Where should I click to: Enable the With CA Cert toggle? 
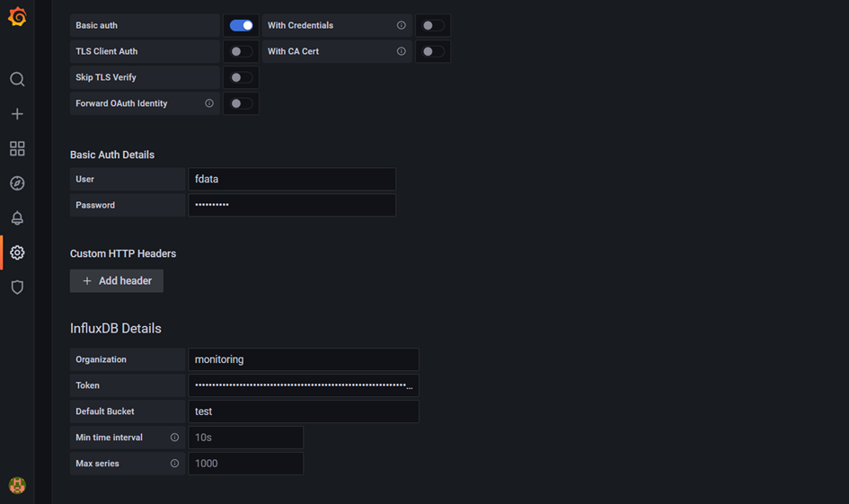pos(433,51)
